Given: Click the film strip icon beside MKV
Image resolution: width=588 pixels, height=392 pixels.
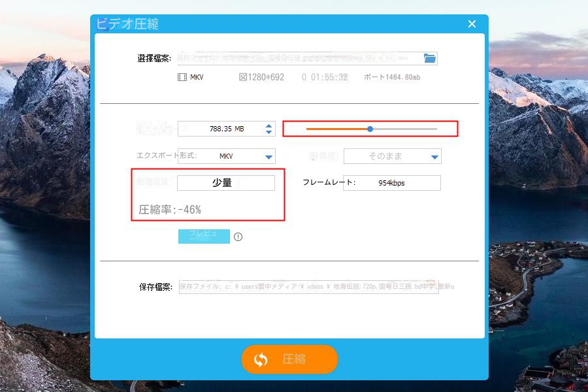Looking at the screenshot, I should point(182,77).
